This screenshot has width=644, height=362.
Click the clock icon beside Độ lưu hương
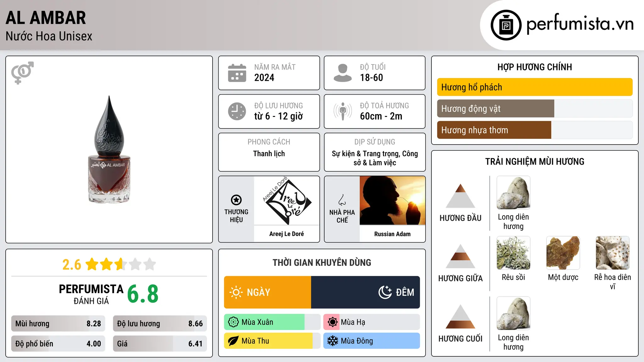(237, 111)
